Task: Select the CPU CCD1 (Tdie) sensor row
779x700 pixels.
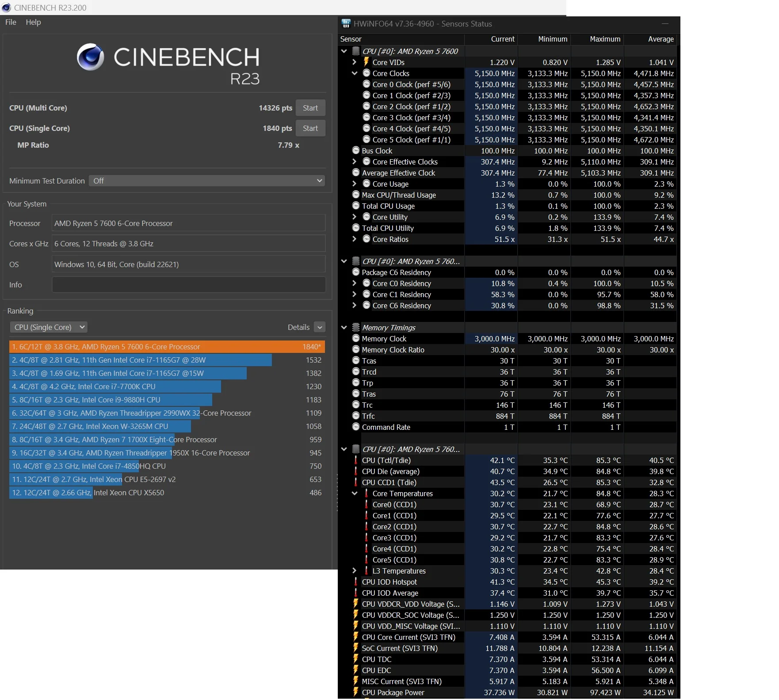Action: coord(508,482)
